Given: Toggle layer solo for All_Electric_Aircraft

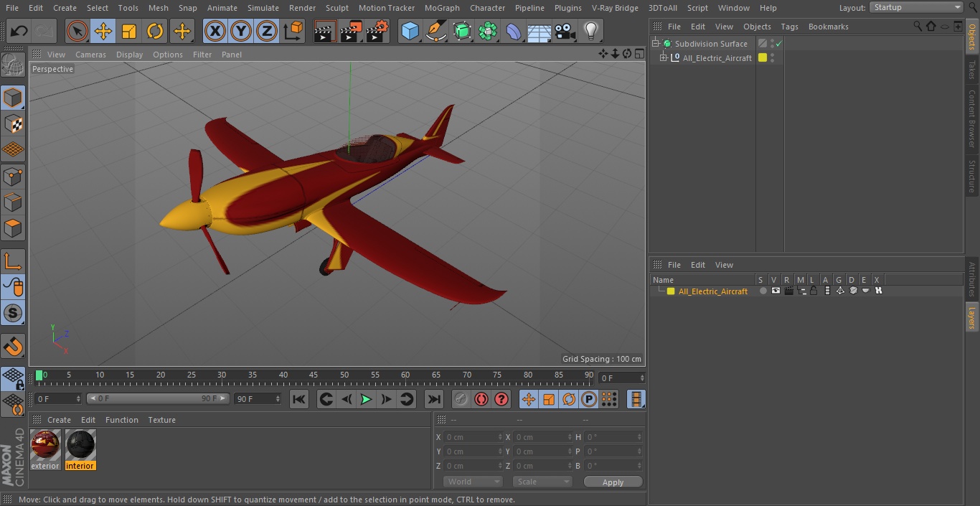Looking at the screenshot, I should click(763, 291).
